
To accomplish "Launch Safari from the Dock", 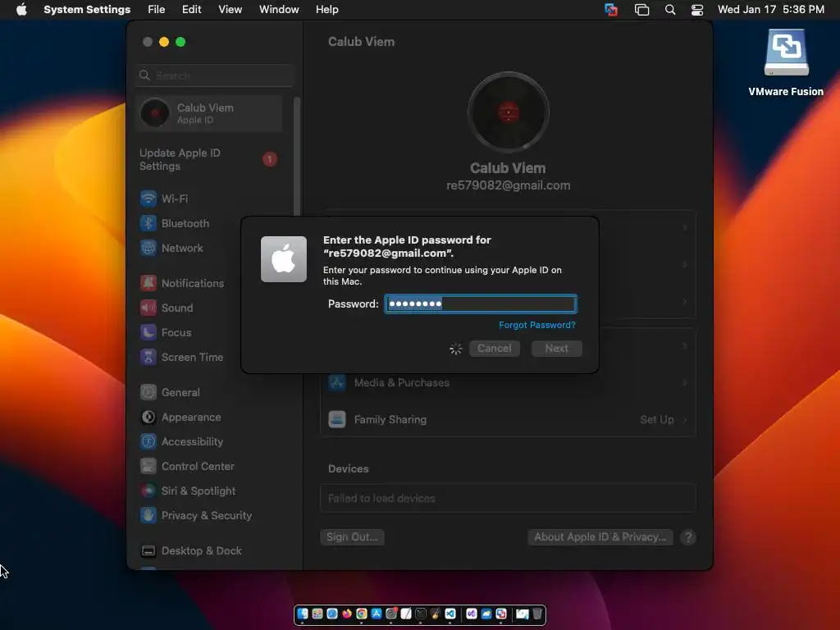I will pos(332,614).
